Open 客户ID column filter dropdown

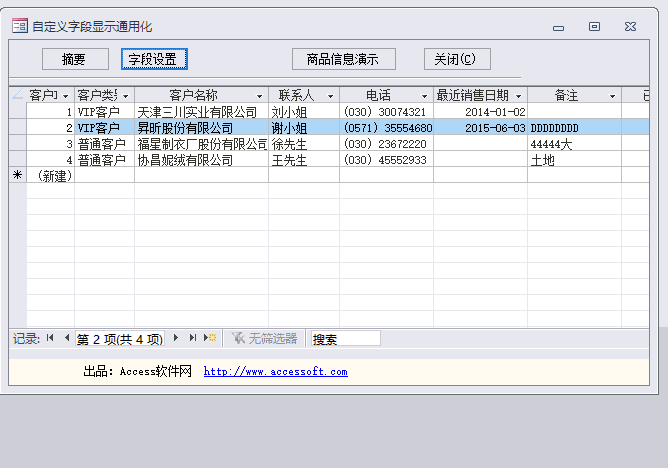click(66, 96)
